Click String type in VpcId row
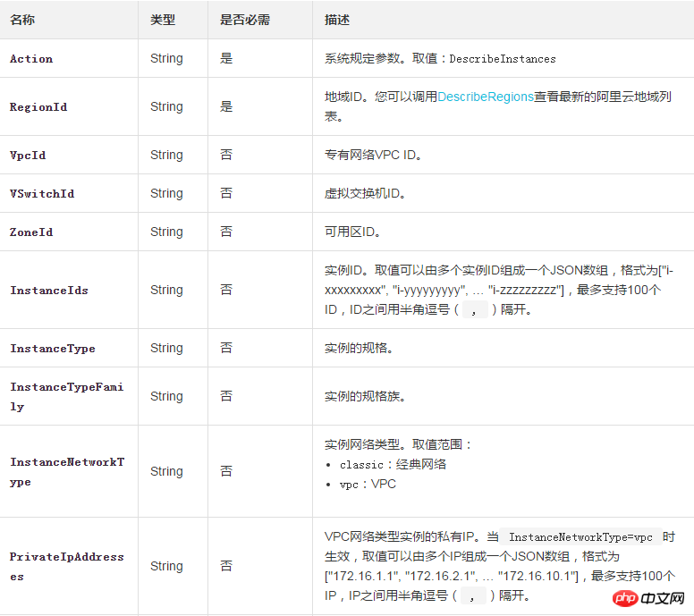 point(166,155)
